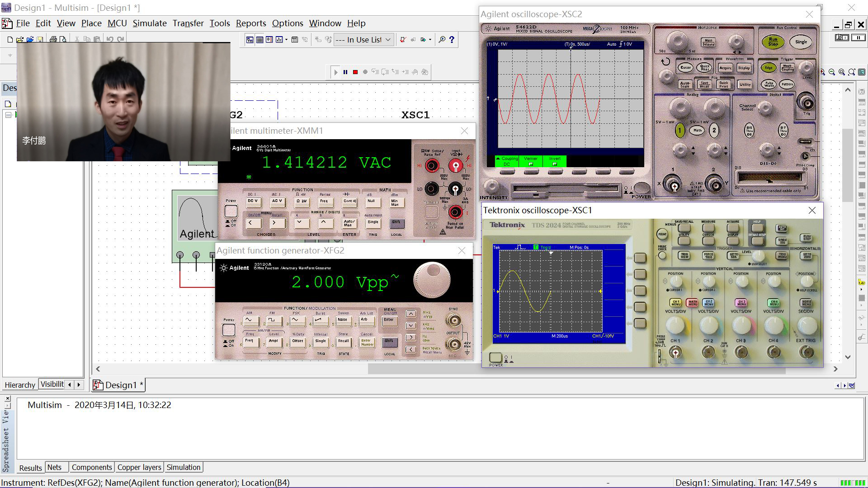The width and height of the screenshot is (868, 488).
Task: Click MATH MENU on Tektronix oscilloscope
Action: click(692, 303)
